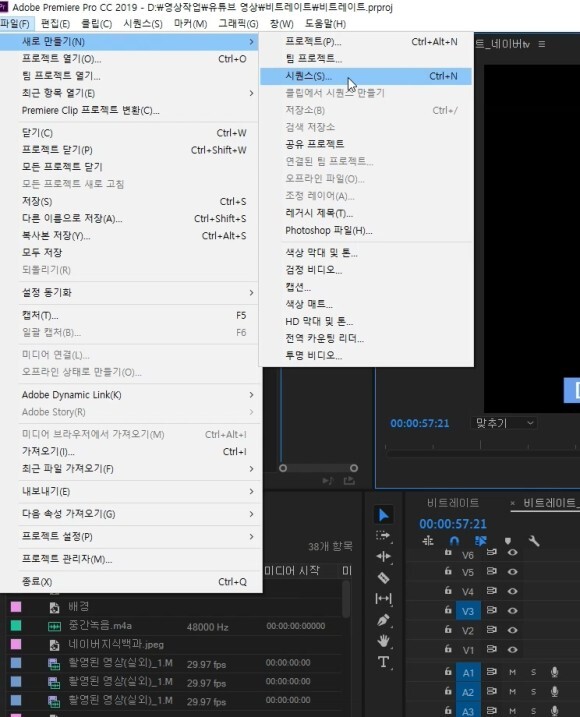Viewport: 580px width, 717px height.
Task: Open the 맞추기 zoom level dropdown
Action: point(504,423)
